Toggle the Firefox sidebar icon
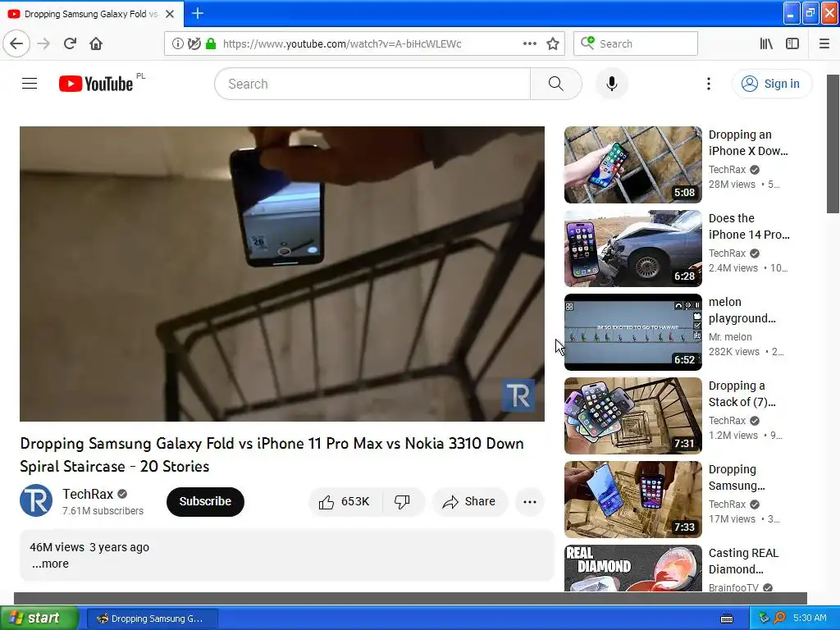 [x=792, y=43]
